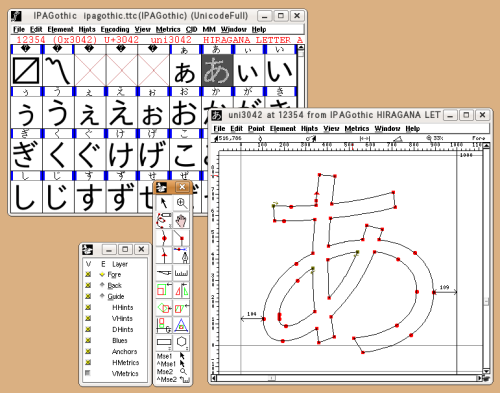500x393 pixels.
Task: Toggle VHints visibility checkbox
Action: click(88, 318)
